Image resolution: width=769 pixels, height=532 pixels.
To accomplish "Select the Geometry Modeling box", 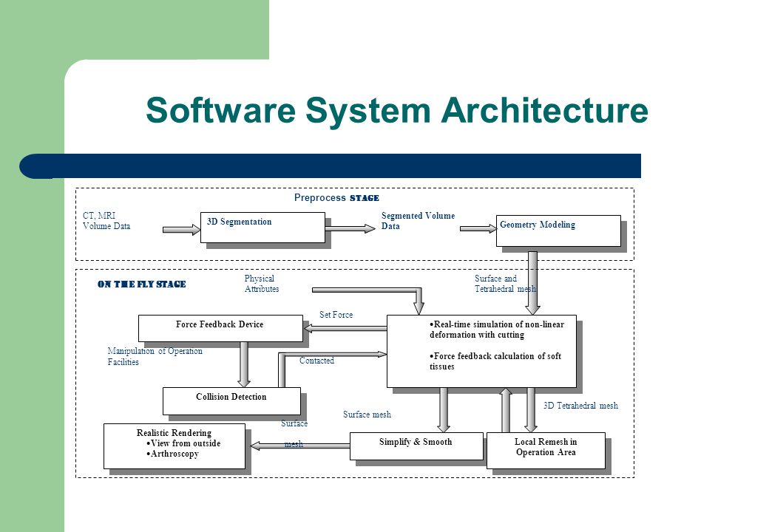I will click(558, 231).
